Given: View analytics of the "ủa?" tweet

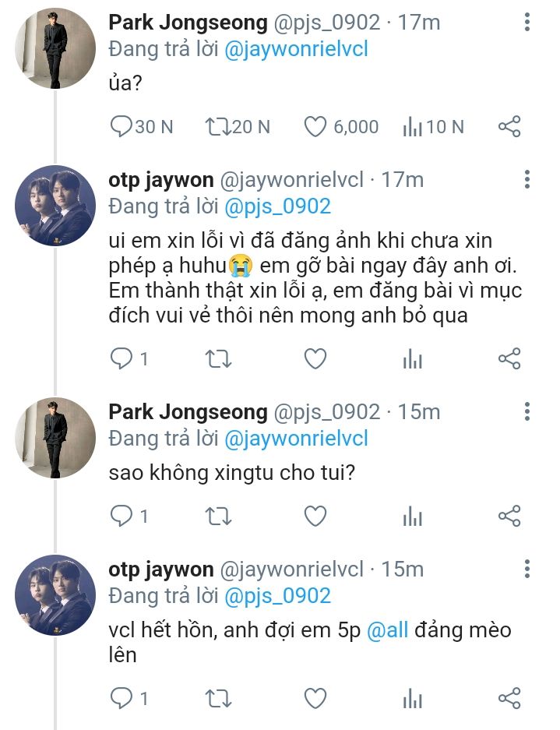Looking at the screenshot, I should pyautogui.click(x=412, y=126).
